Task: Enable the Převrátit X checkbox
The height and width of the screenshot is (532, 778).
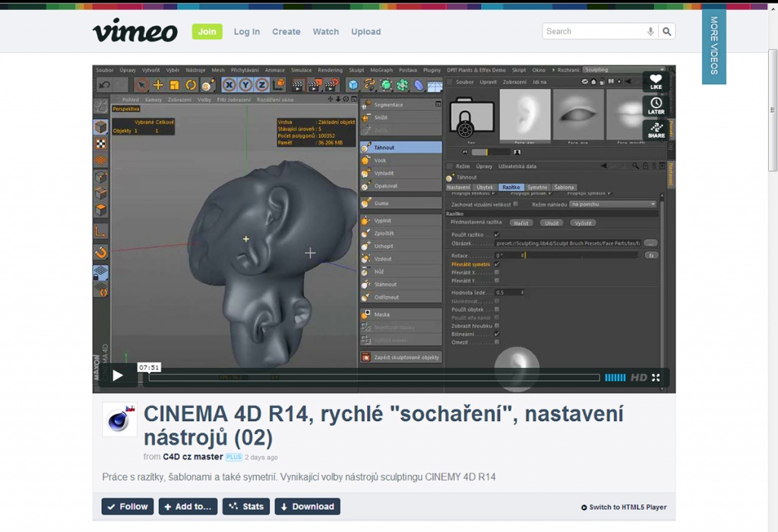Action: click(x=497, y=272)
